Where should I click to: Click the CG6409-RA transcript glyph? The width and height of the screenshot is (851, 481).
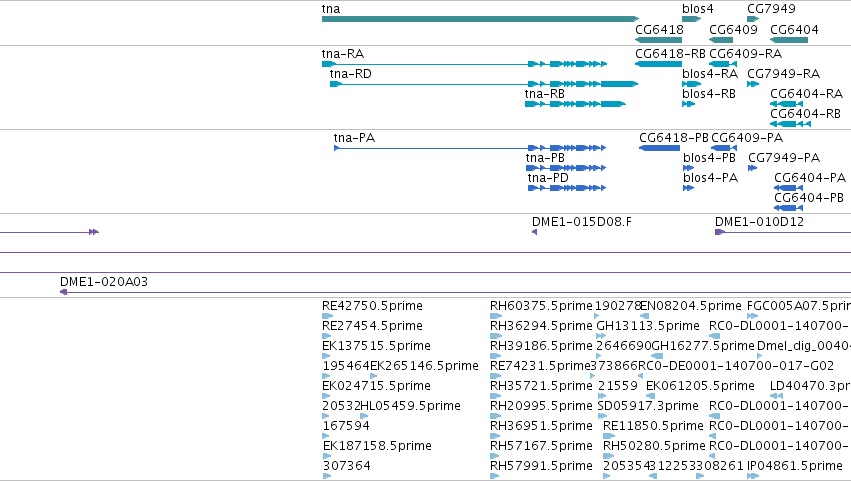(x=722, y=64)
